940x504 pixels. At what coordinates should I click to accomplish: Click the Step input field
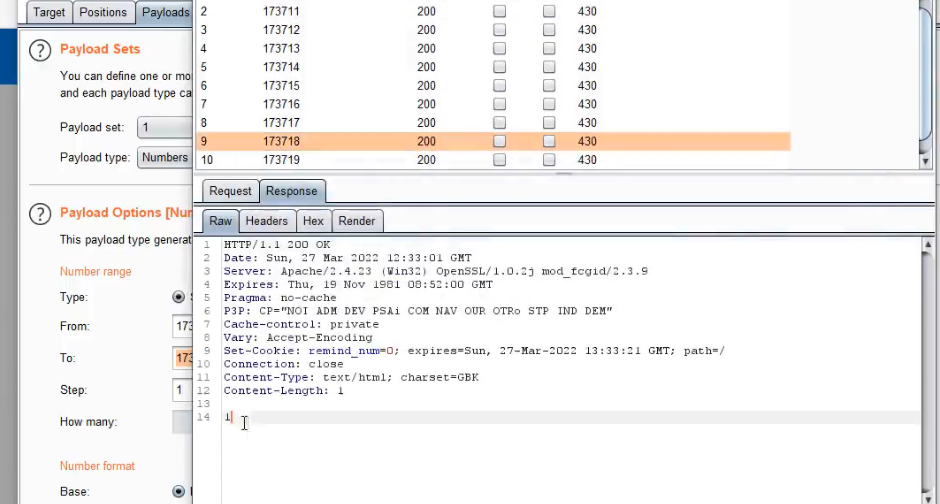click(x=183, y=390)
